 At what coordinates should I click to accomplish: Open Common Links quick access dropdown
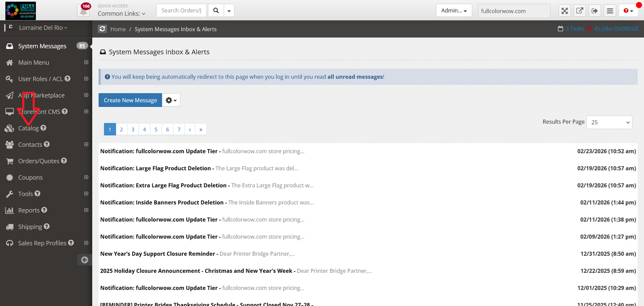point(121,13)
